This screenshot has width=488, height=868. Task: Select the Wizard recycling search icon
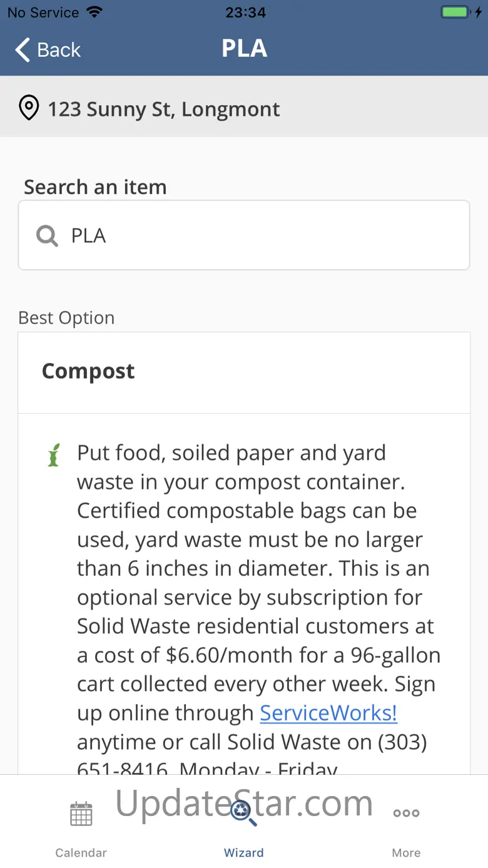pos(243,812)
